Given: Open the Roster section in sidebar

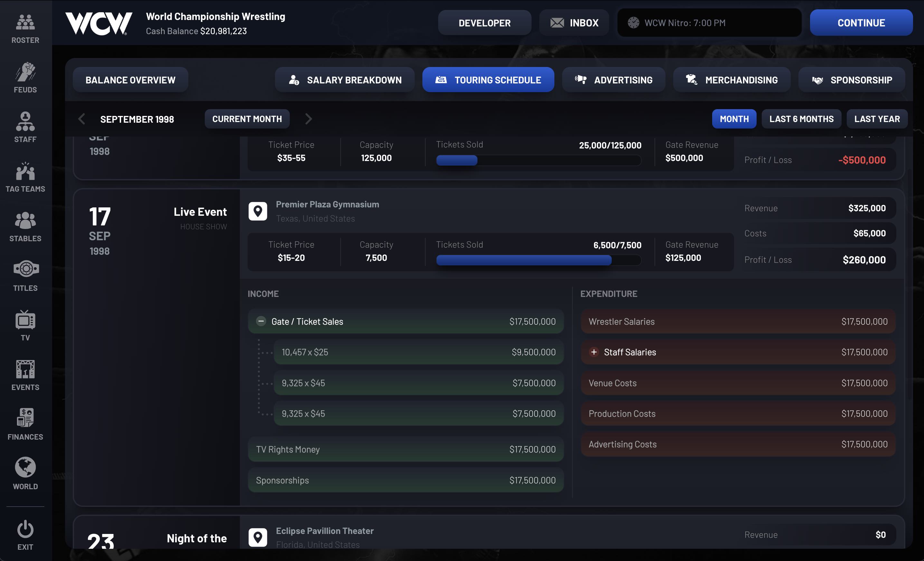Looking at the screenshot, I should coord(25,28).
